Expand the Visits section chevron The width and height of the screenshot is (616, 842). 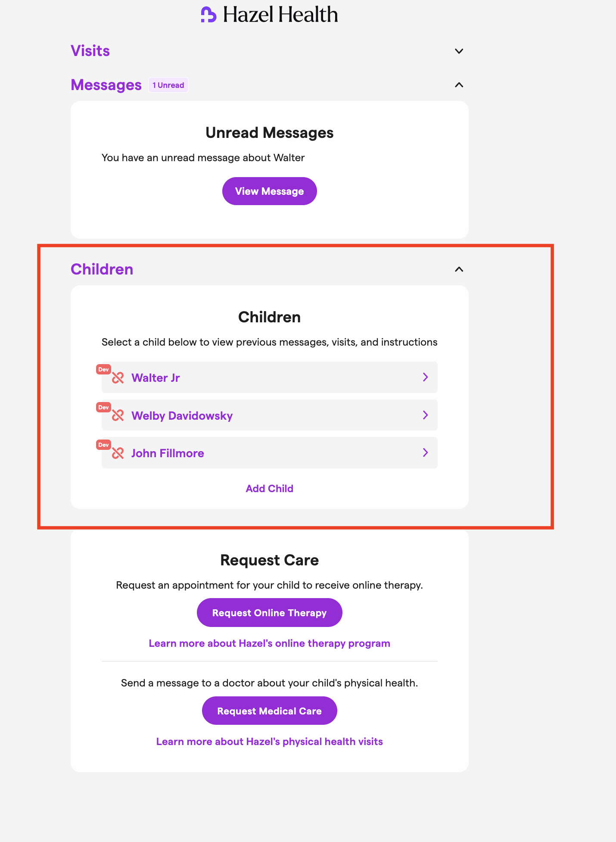459,51
